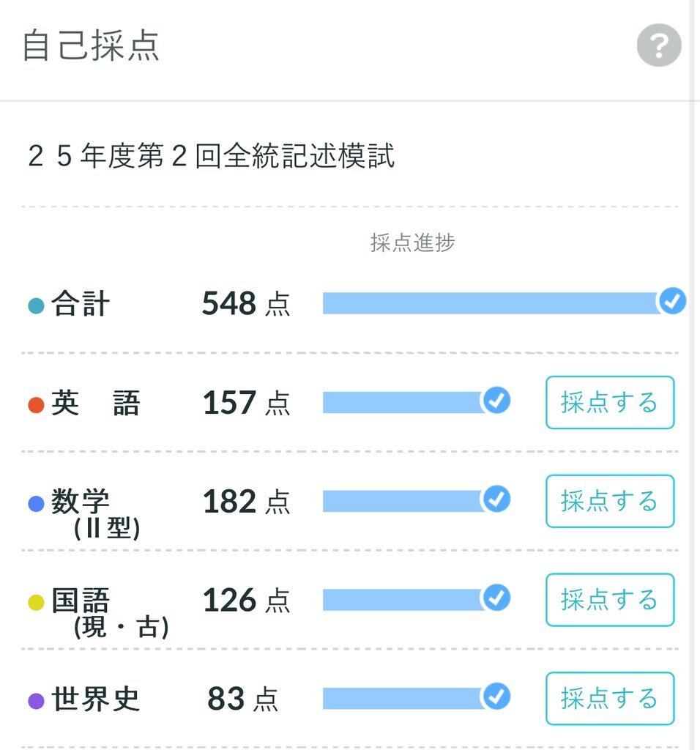Viewport: 700px width, 750px height.
Task: Click the 548 点 total score
Action: (246, 303)
